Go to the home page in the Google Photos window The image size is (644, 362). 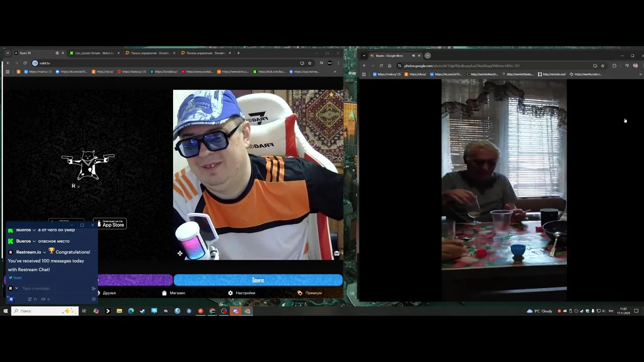[x=389, y=65]
